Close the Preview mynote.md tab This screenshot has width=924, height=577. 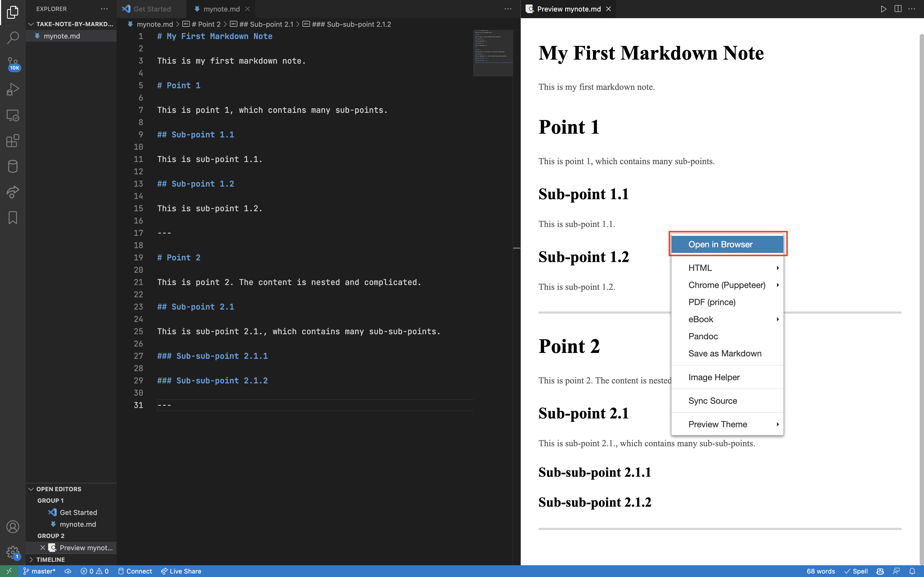point(609,9)
